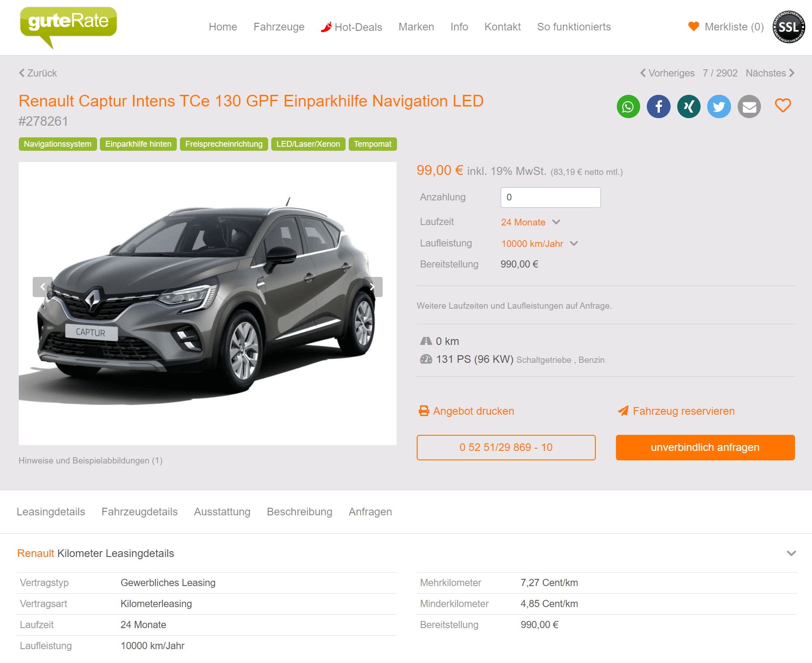Click the phone number button 0 52 51/29 869 - 10
Image resolution: width=812 pixels, height=663 pixels.
click(506, 447)
